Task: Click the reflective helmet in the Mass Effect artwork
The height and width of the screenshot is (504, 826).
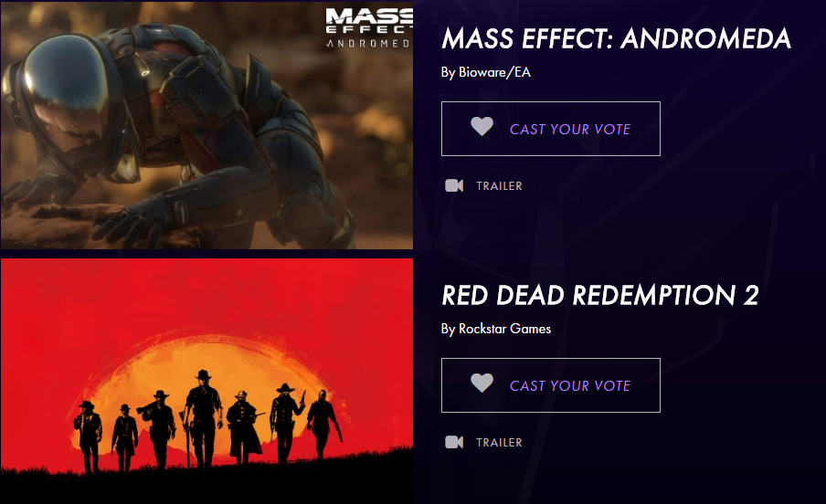Action: [x=69, y=98]
